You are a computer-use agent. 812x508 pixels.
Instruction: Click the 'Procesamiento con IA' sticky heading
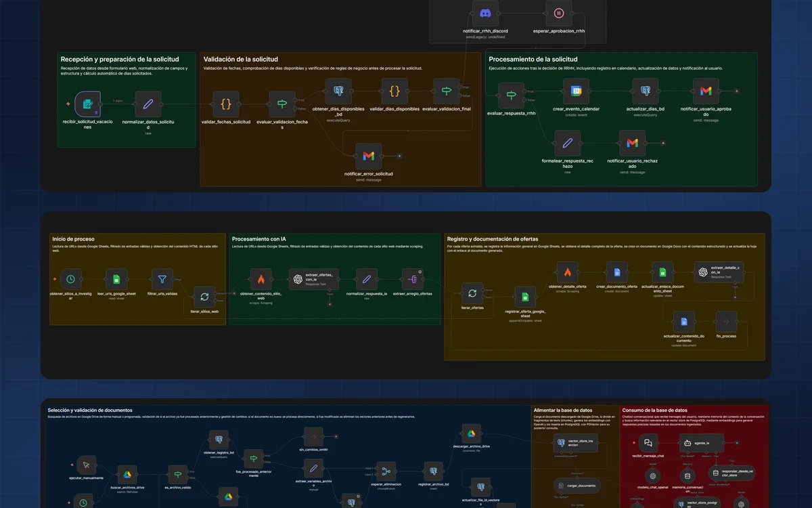pyautogui.click(x=258, y=239)
